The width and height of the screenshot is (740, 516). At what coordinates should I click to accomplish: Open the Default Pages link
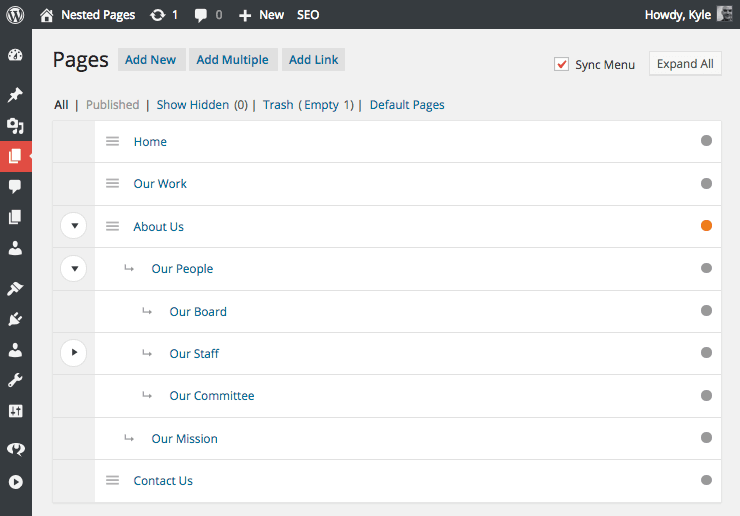pyautogui.click(x=407, y=105)
